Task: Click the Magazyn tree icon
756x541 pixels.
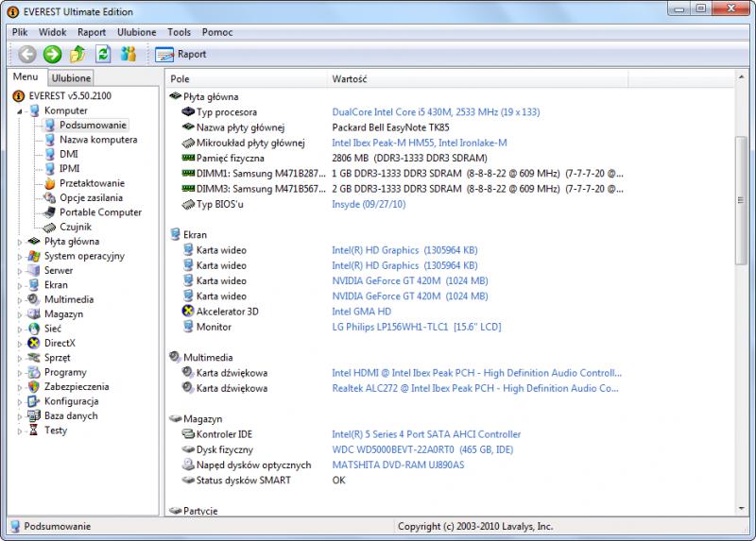Action: tap(34, 314)
